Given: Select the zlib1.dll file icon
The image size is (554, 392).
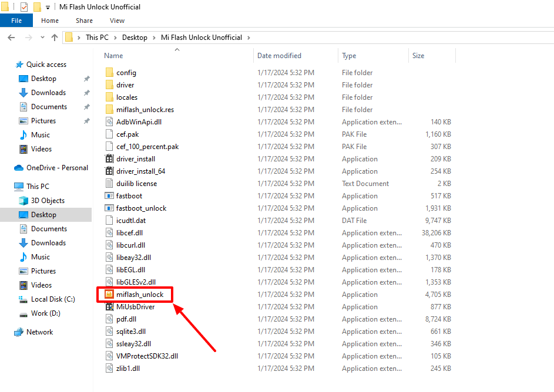Looking at the screenshot, I should tap(109, 369).
